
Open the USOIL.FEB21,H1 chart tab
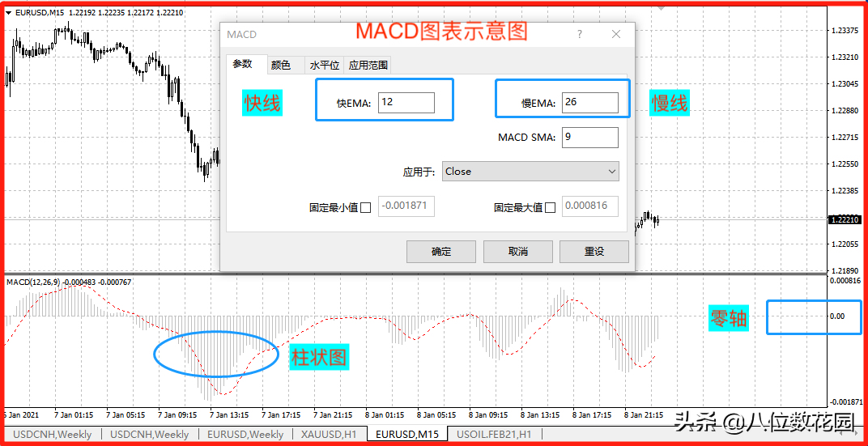(x=494, y=435)
